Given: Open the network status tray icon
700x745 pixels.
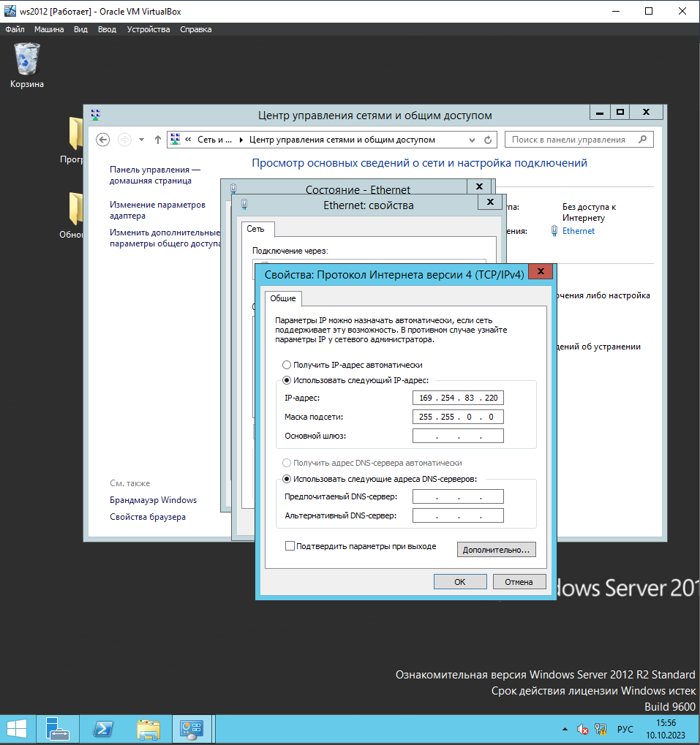Looking at the screenshot, I should tap(601, 730).
